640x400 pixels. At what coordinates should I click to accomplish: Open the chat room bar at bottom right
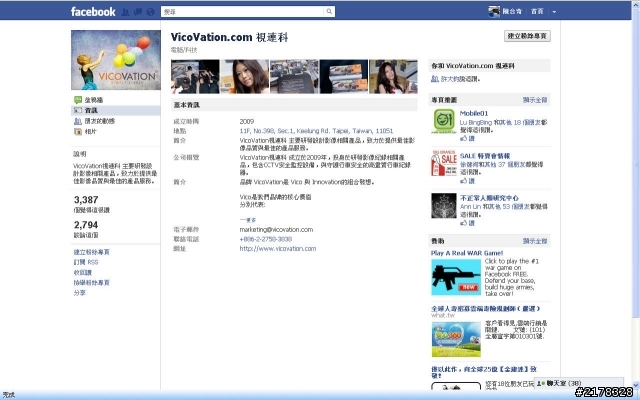pyautogui.click(x=579, y=383)
